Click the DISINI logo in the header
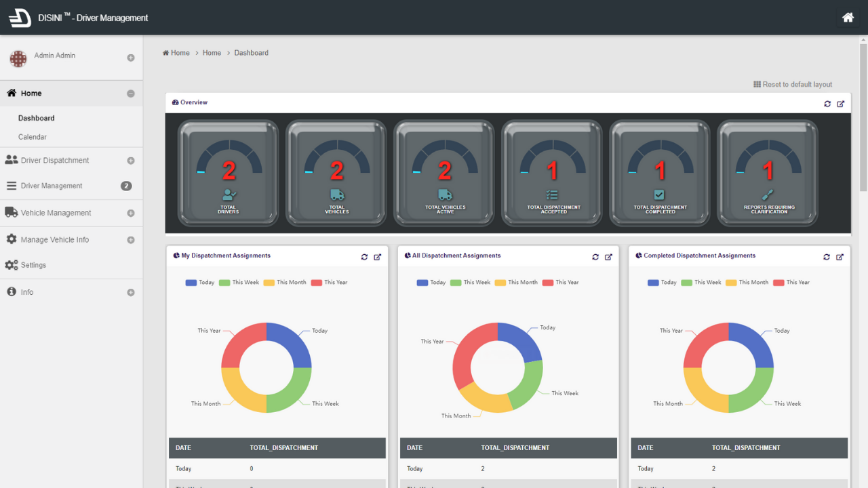 point(20,18)
